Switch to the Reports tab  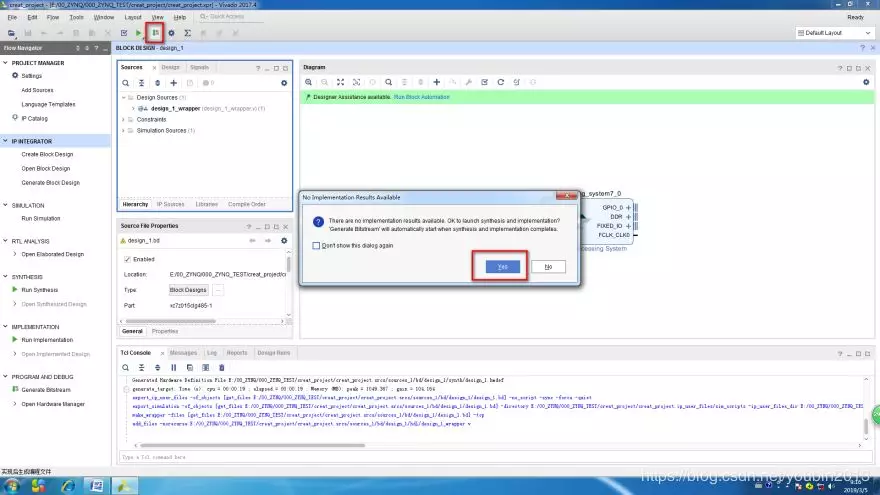[237, 353]
